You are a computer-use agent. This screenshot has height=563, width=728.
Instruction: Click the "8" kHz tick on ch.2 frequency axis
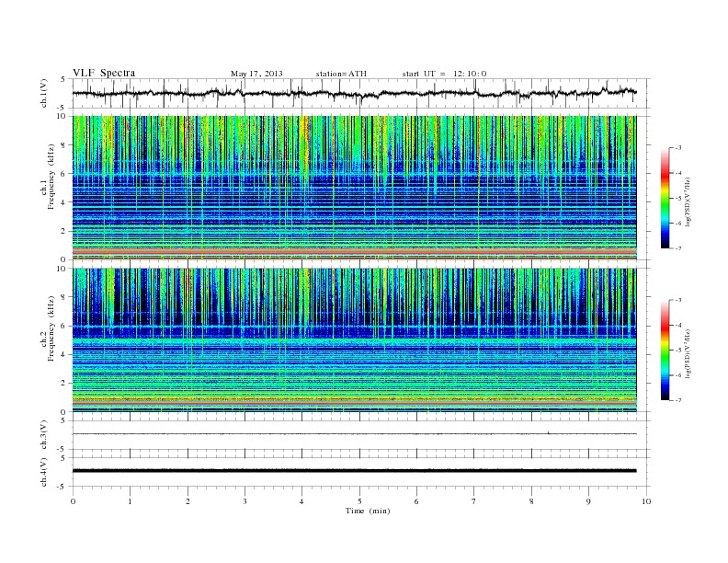coord(63,297)
